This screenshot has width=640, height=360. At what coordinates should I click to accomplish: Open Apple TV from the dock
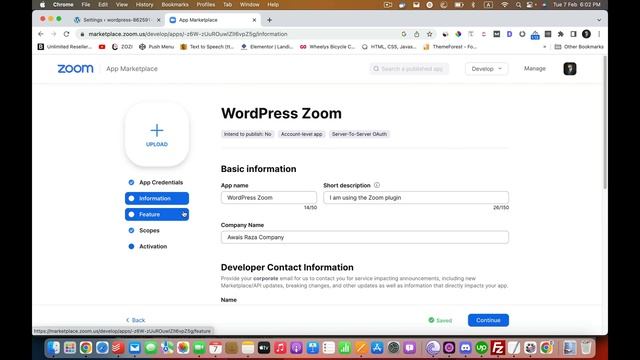(264, 348)
